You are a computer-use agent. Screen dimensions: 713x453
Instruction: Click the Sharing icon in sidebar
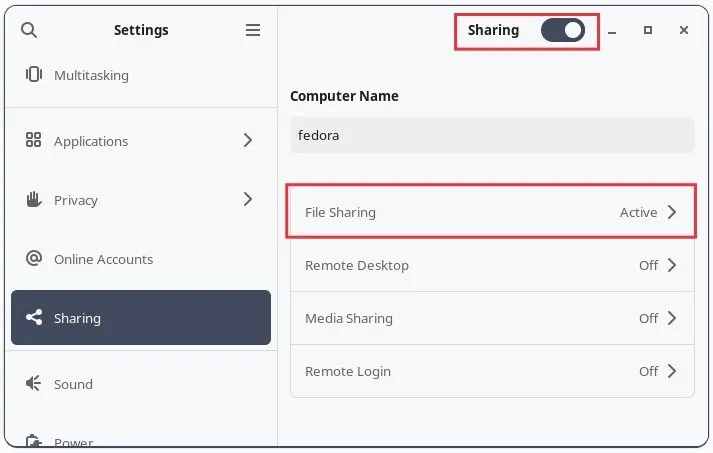pyautogui.click(x=34, y=318)
